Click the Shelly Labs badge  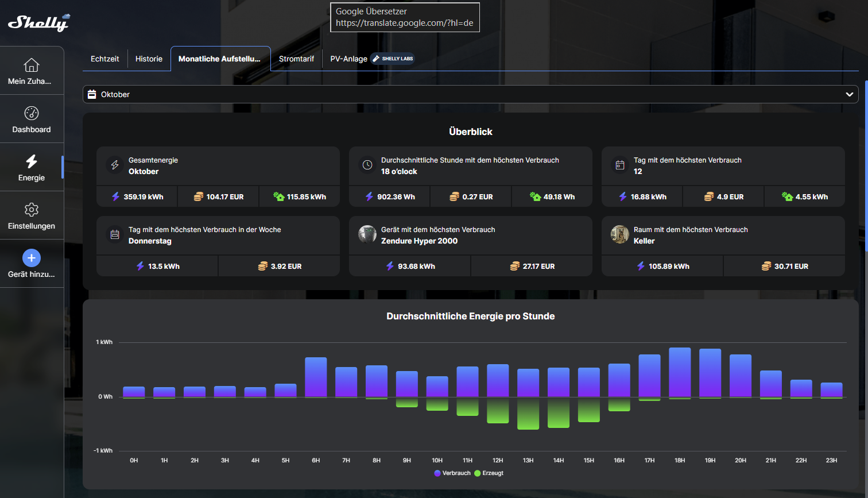click(393, 59)
